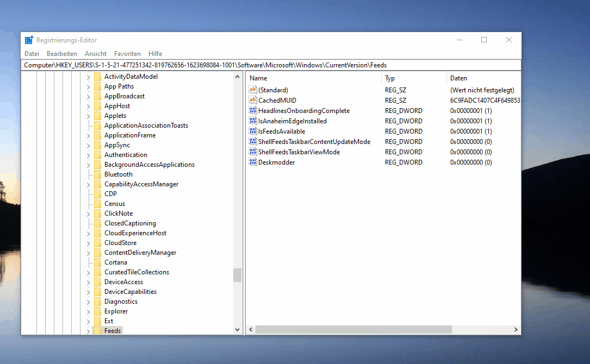
Task: Expand the CloudExperienceHost key
Action: click(89, 234)
